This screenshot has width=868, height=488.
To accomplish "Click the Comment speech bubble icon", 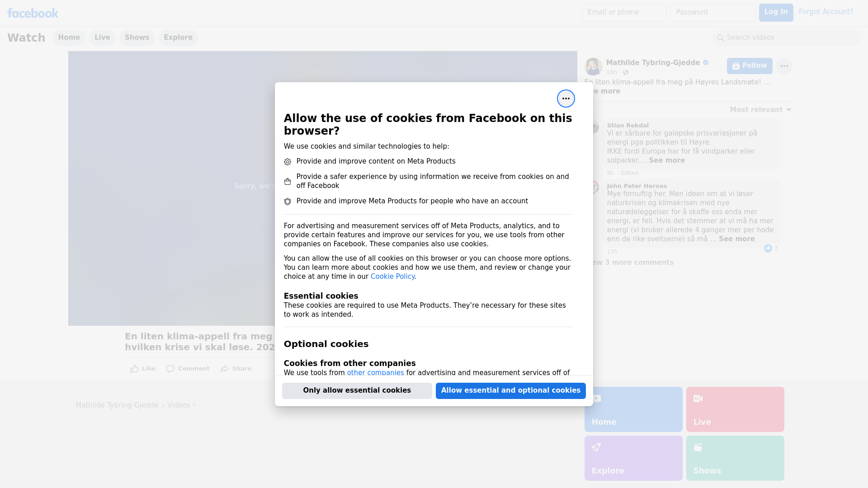I will click(170, 369).
